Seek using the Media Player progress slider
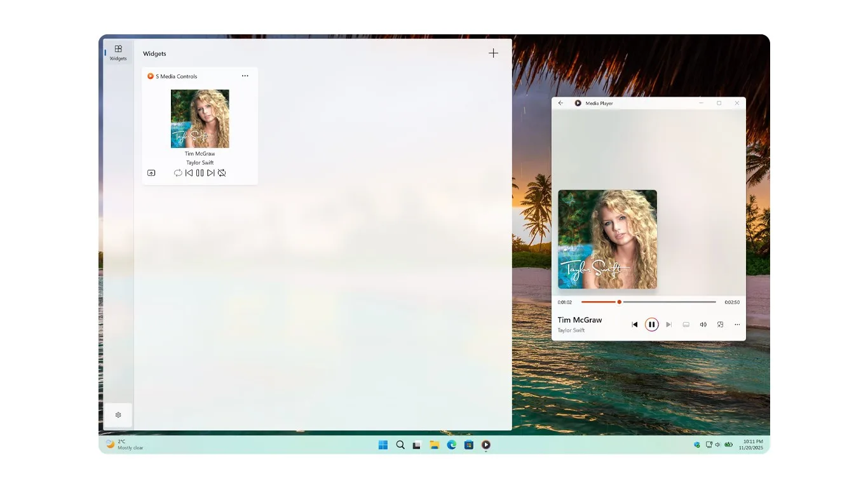Screen dimensions: 868x488 tap(649, 302)
